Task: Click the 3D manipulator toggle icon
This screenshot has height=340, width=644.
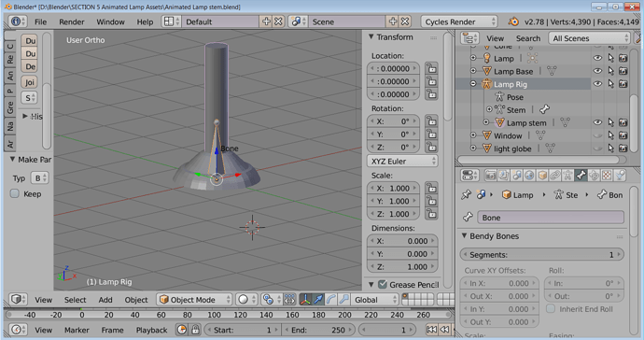Action: tap(305, 300)
